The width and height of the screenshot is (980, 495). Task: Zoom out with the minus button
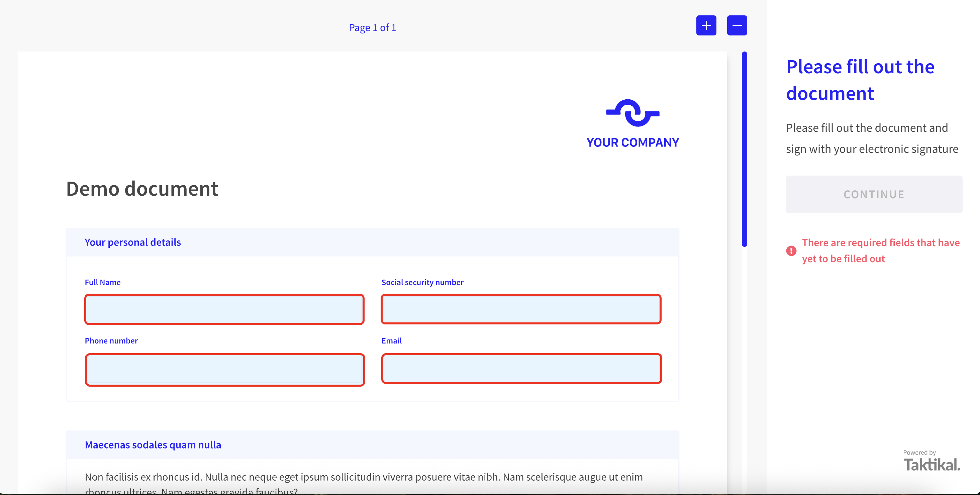[737, 25]
